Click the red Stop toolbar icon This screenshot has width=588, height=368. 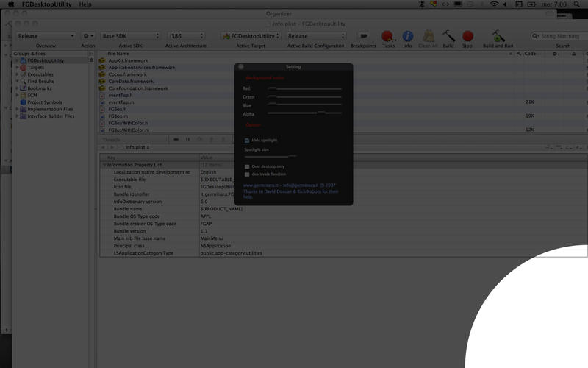click(x=467, y=36)
